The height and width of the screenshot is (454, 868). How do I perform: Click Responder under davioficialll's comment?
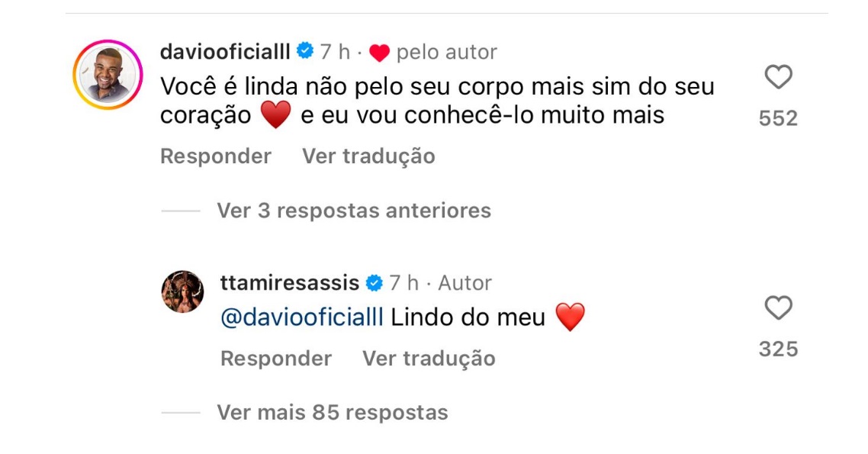pos(215,156)
